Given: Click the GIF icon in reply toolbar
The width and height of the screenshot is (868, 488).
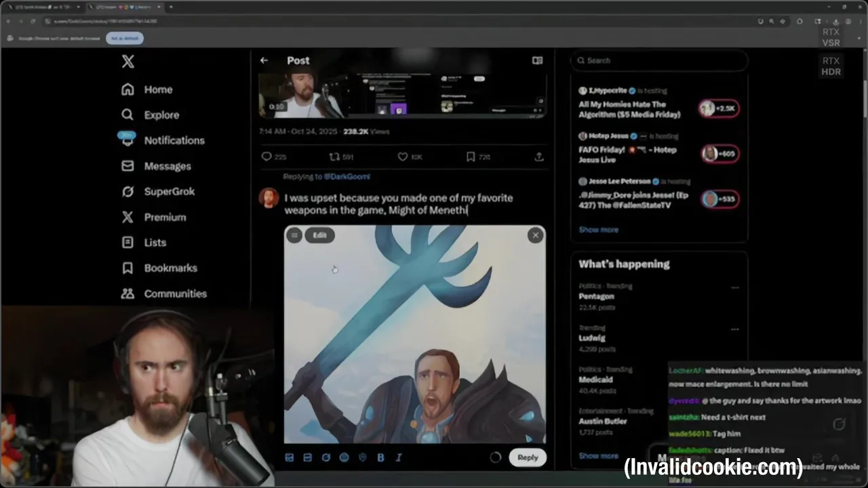Looking at the screenshot, I should tap(307, 457).
